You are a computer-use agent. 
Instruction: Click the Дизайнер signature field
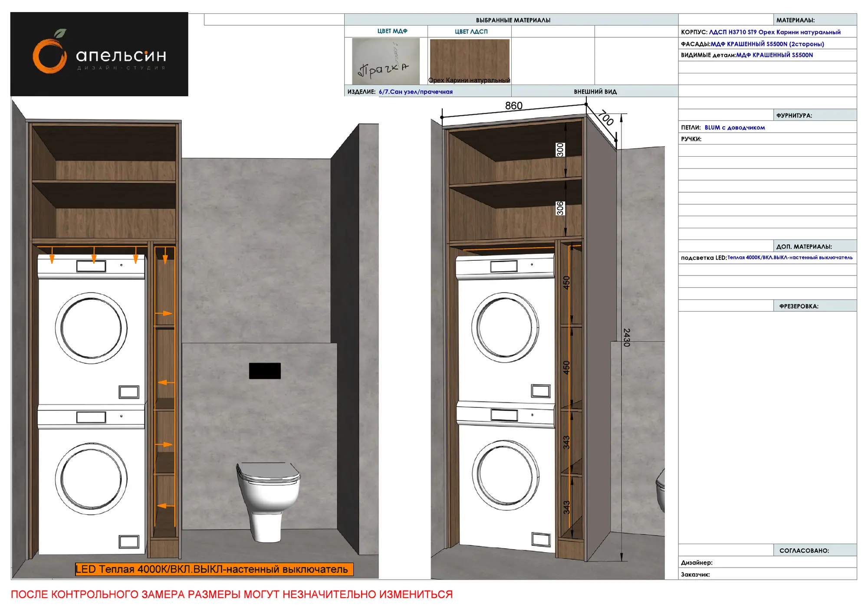tap(767, 562)
